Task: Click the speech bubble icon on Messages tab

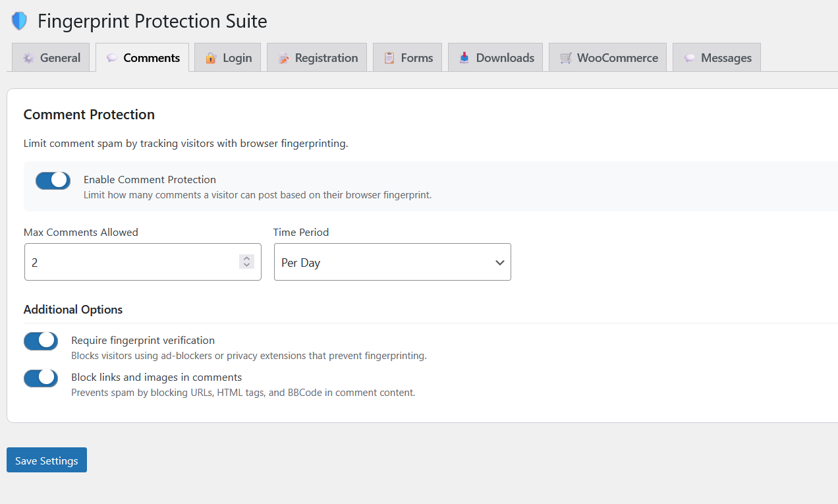Action: [689, 58]
